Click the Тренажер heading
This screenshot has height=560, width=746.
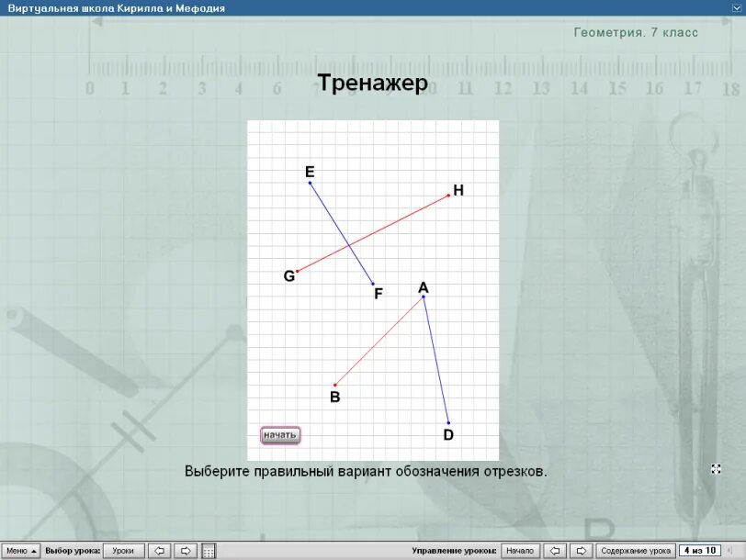(x=372, y=83)
